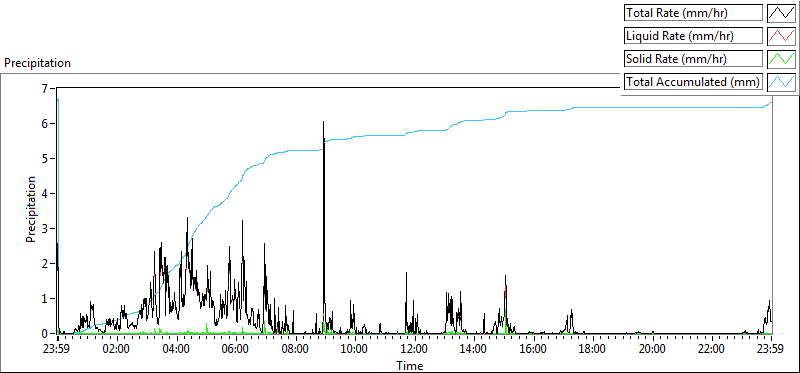The image size is (800, 373).
Task: Click the Solid Rate green line icon
Action: 782,59
